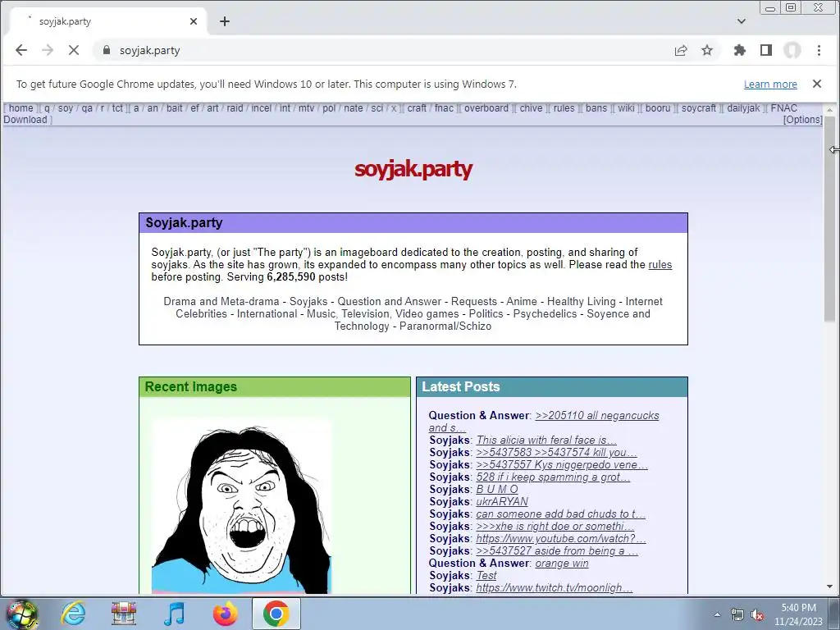
Task: Open the qa board link
Action: (87, 108)
